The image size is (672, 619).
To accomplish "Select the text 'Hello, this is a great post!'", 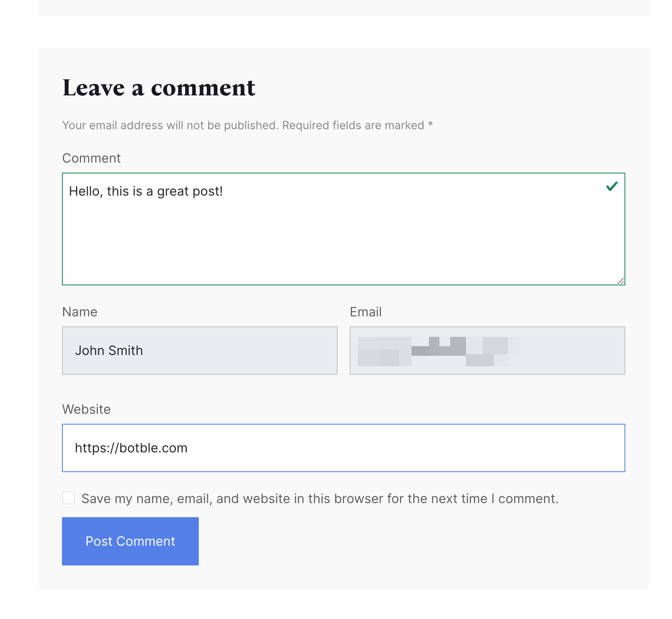I will point(147,191).
